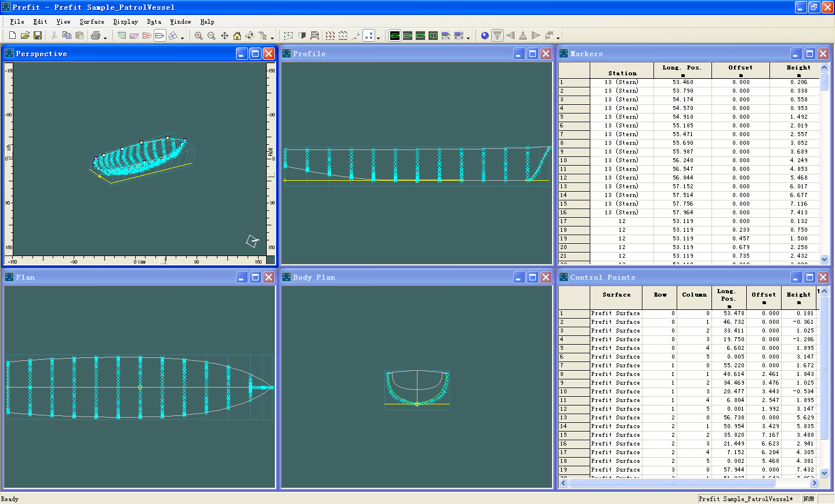This screenshot has height=504, width=835.
Task: Activate the Pan tool
Action: [x=224, y=35]
